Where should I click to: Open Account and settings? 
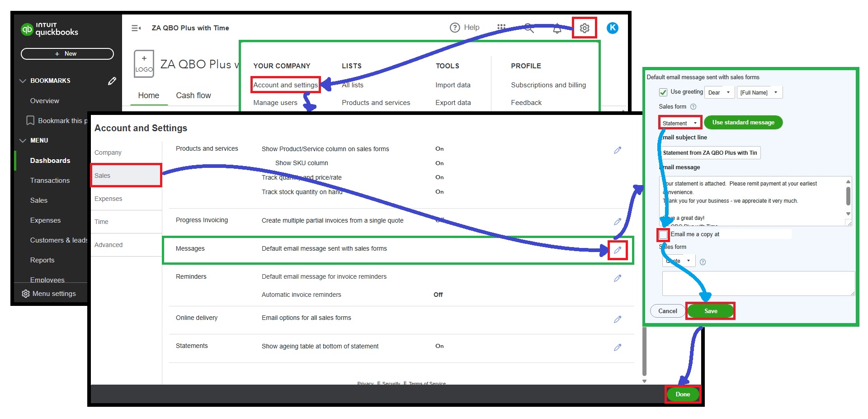click(x=286, y=85)
